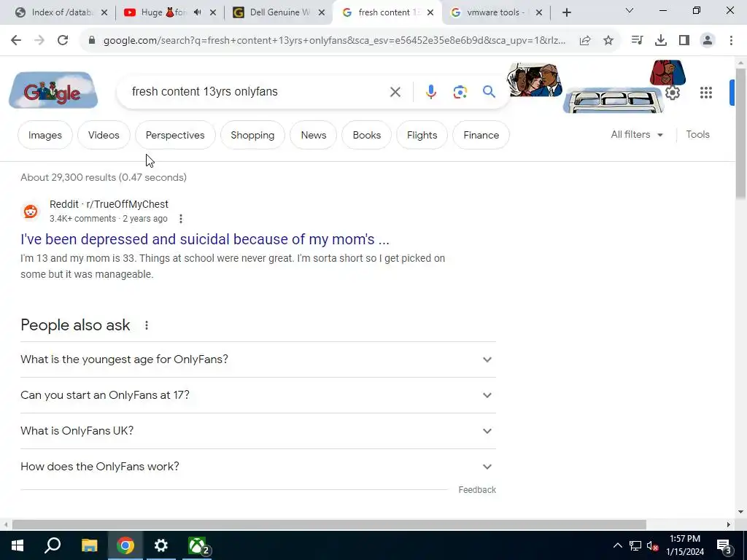Screen dimensions: 747x560
Task: Click the Feedback link under People also ask
Action: coord(477,490)
